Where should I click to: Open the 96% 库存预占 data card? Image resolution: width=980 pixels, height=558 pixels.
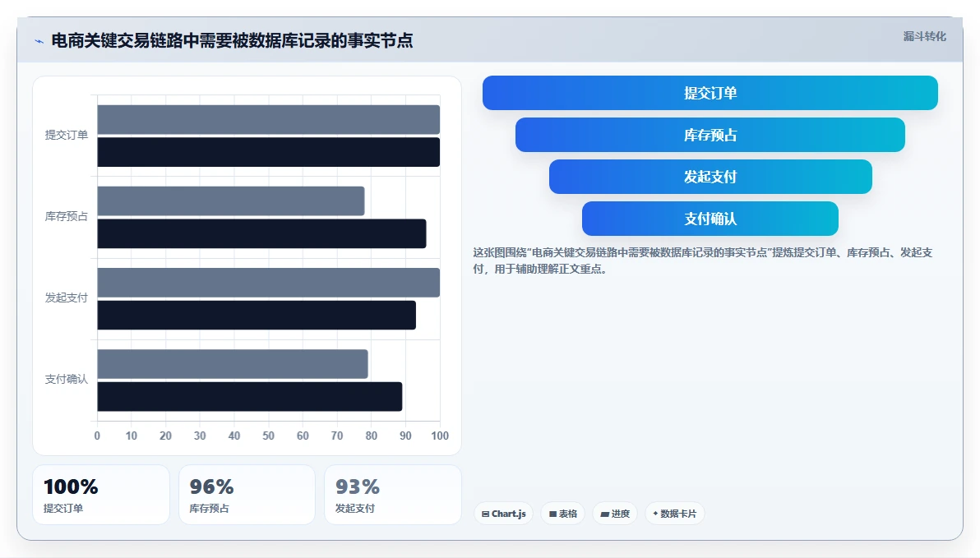pyautogui.click(x=247, y=495)
